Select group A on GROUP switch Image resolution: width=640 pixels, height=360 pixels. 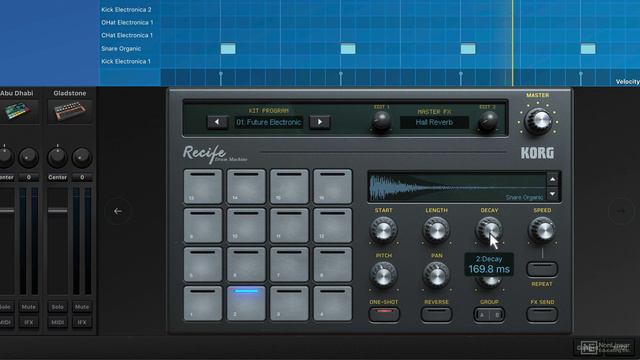tap(482, 315)
